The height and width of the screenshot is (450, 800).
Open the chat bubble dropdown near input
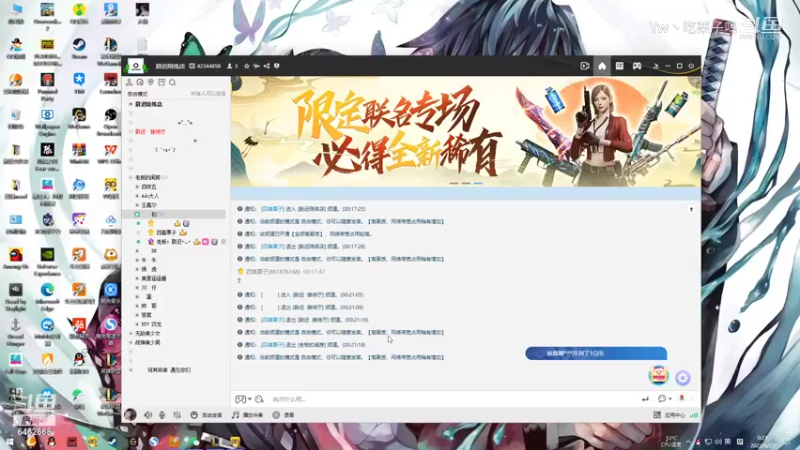click(x=664, y=399)
